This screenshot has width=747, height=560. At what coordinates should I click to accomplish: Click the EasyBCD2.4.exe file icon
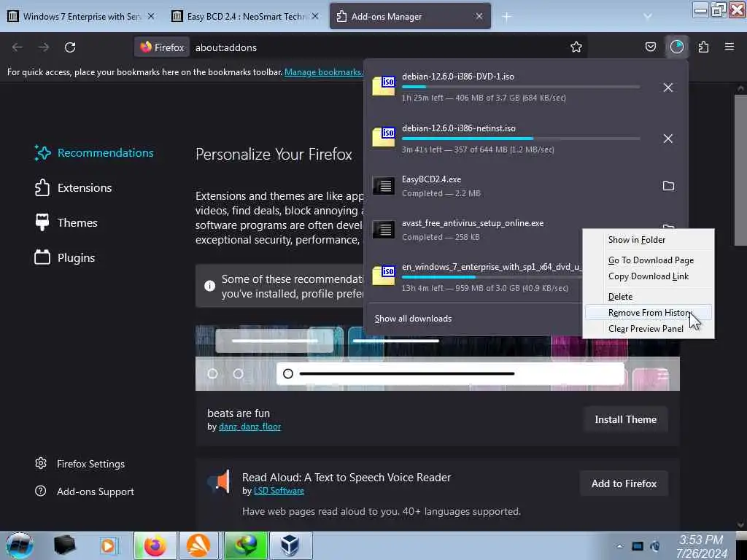point(384,186)
